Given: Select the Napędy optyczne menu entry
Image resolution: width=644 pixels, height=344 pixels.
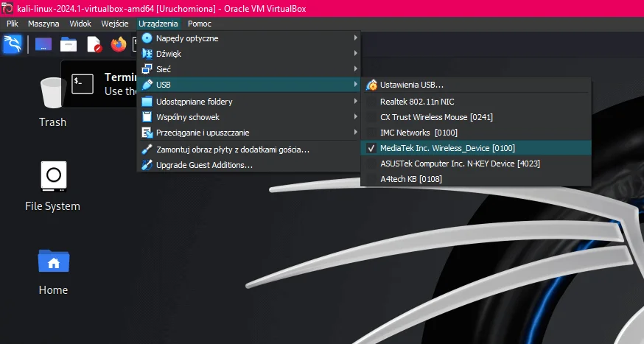Looking at the screenshot, I should tap(249, 38).
